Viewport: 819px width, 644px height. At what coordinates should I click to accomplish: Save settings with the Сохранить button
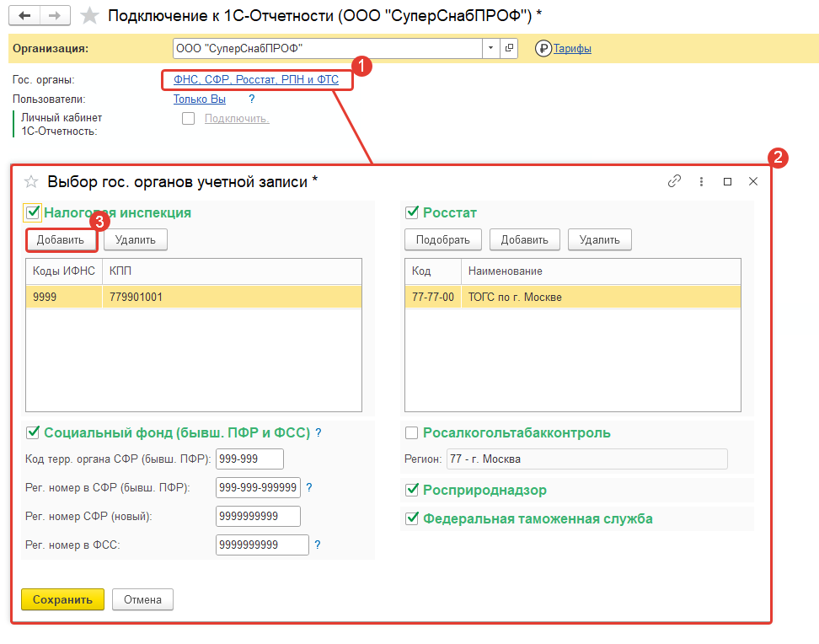[62, 599]
